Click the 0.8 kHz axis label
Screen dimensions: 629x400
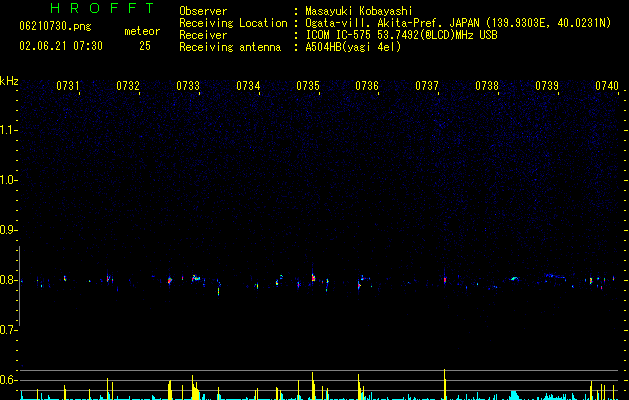pyautogui.click(x=9, y=280)
